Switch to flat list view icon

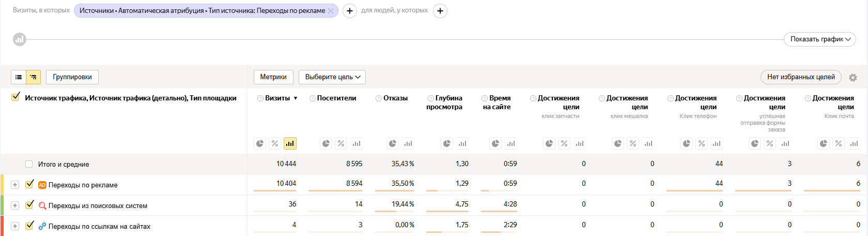(19, 77)
